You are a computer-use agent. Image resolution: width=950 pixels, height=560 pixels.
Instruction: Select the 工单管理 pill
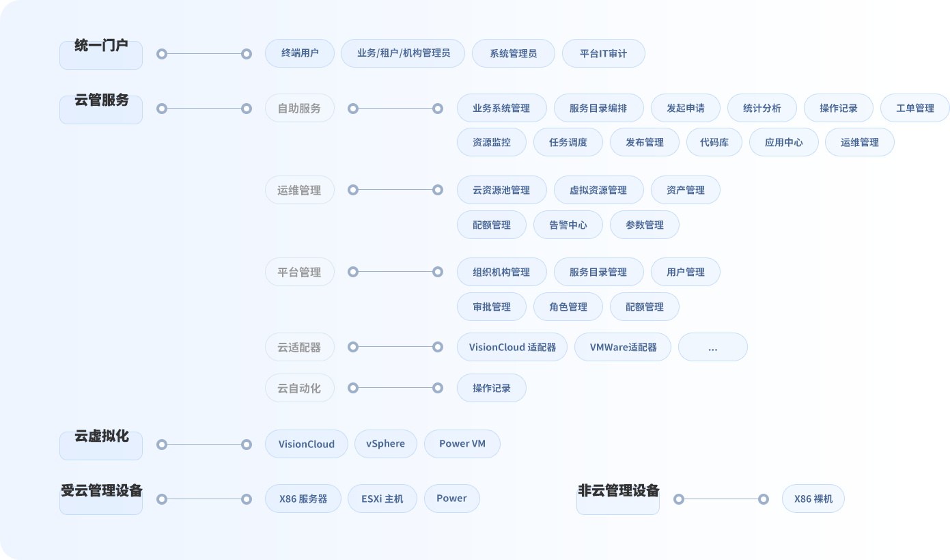tap(915, 108)
